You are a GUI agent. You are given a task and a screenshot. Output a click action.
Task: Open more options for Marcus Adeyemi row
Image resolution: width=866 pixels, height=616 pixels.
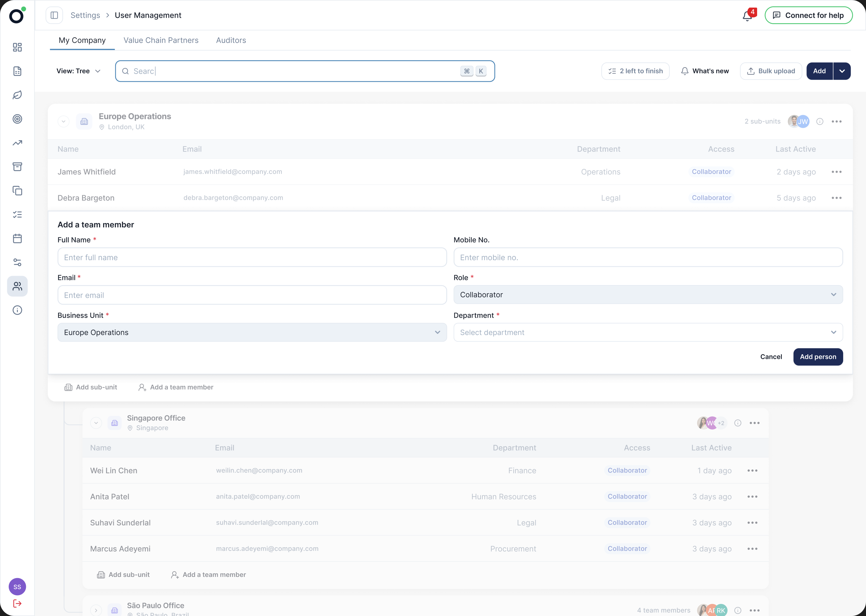752,549
